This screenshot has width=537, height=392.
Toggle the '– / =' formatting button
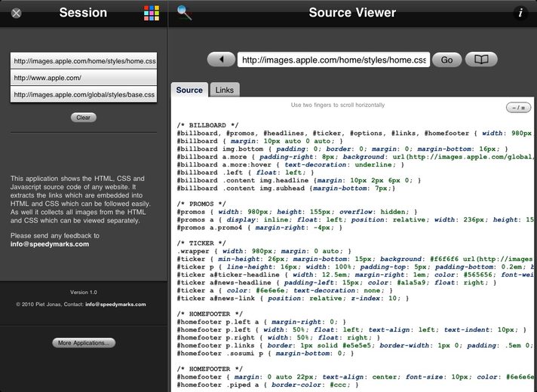pos(518,108)
